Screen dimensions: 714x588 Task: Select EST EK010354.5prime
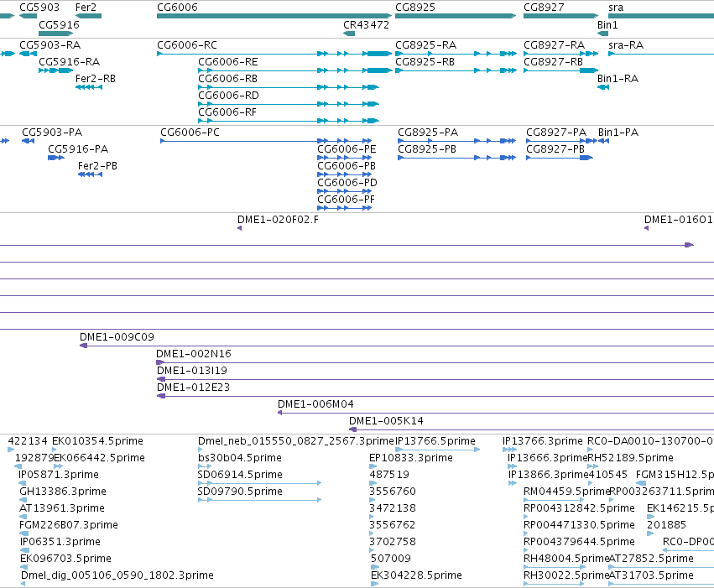tap(97, 441)
